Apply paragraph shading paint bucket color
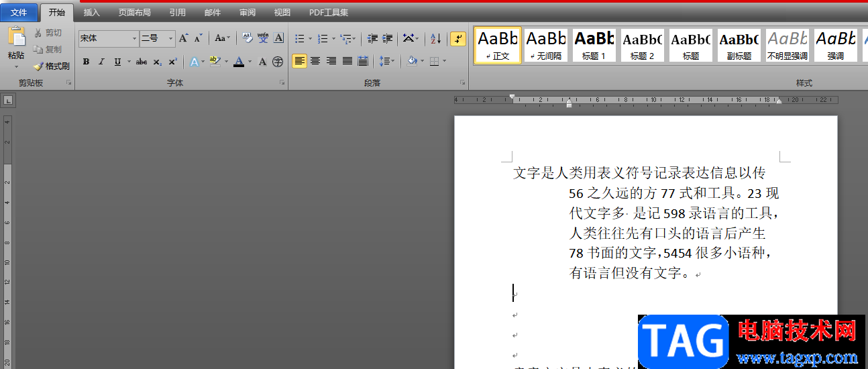 pyautogui.click(x=411, y=61)
